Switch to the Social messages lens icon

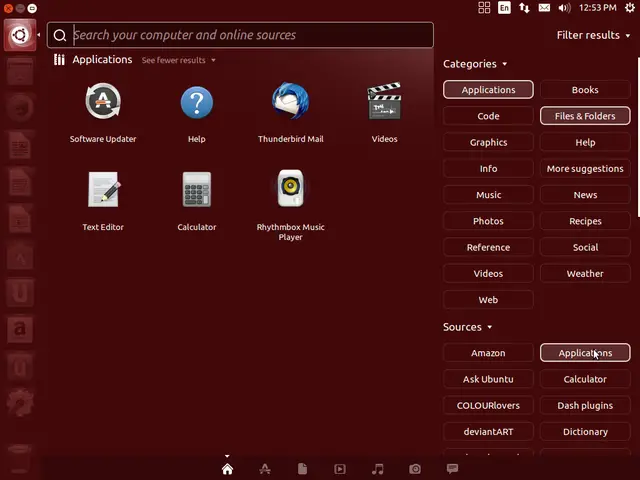[x=452, y=469]
